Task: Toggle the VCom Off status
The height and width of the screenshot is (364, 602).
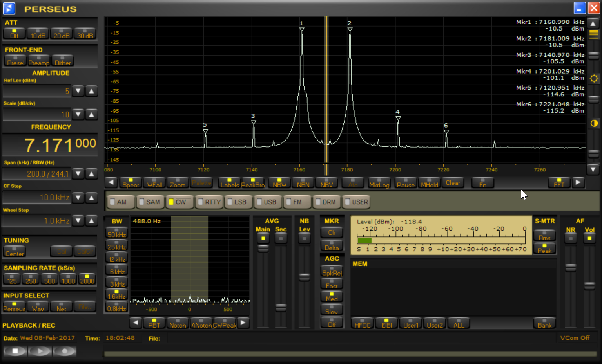Action: [x=575, y=338]
